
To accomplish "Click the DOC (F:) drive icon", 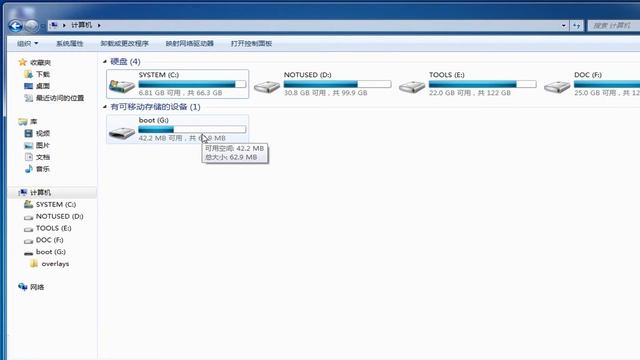I will pyautogui.click(x=557, y=86).
